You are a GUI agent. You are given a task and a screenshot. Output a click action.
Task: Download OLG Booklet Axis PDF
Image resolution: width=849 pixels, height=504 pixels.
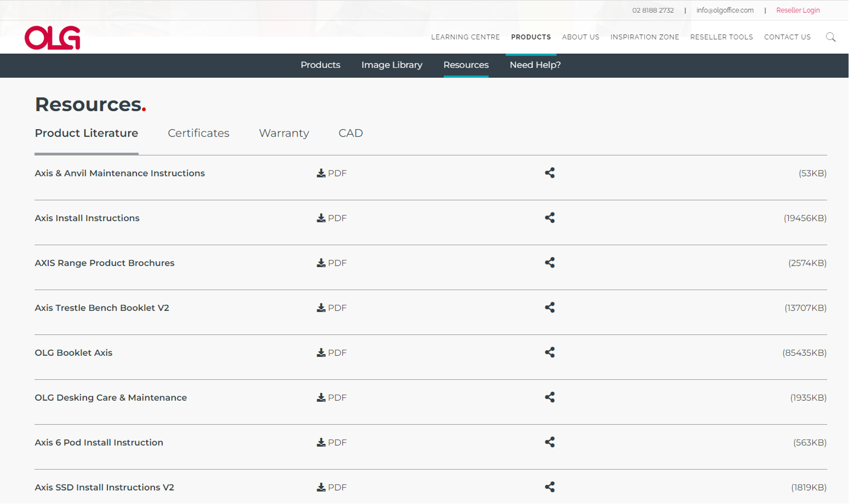[331, 353]
